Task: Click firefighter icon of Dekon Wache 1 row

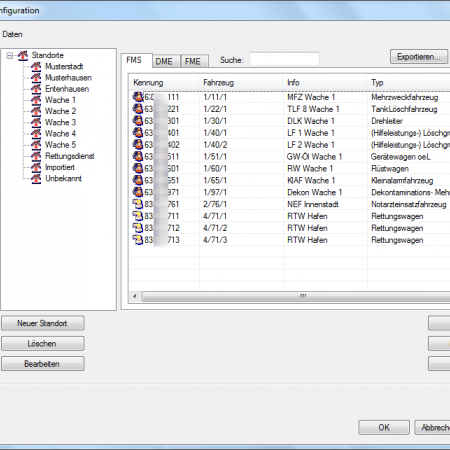Action: tap(138, 192)
